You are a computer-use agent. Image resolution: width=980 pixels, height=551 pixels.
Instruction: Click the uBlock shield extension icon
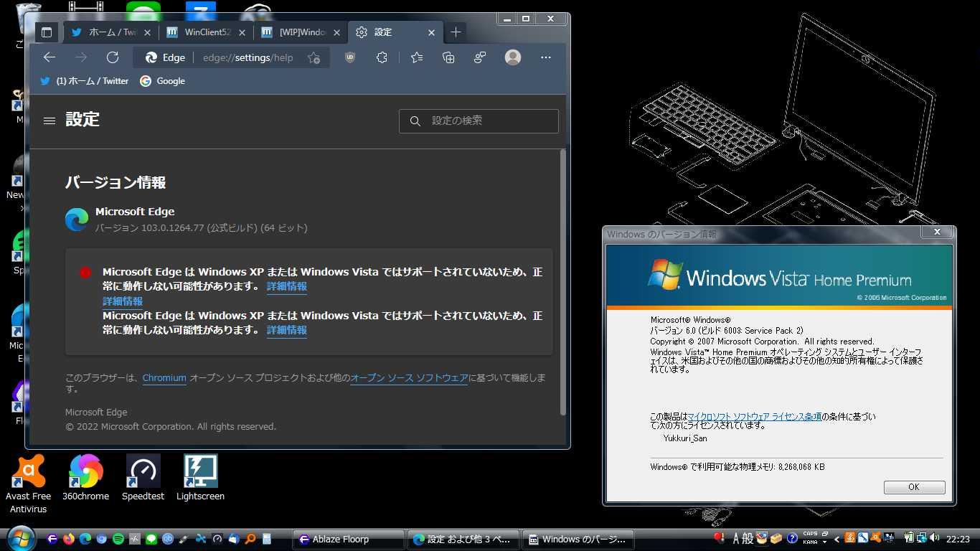[x=350, y=57]
